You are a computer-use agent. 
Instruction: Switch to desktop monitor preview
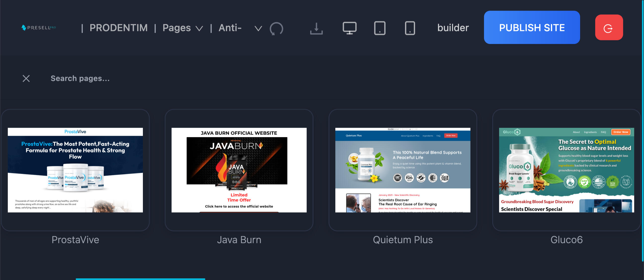point(349,28)
